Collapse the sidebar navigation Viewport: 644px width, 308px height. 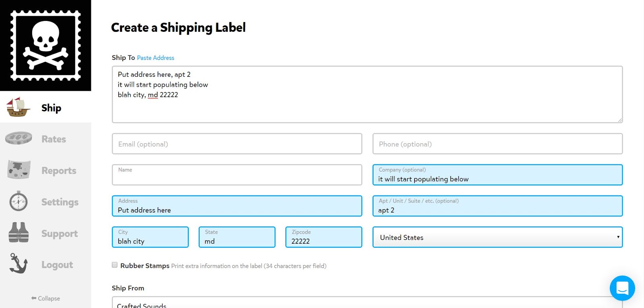(45, 298)
